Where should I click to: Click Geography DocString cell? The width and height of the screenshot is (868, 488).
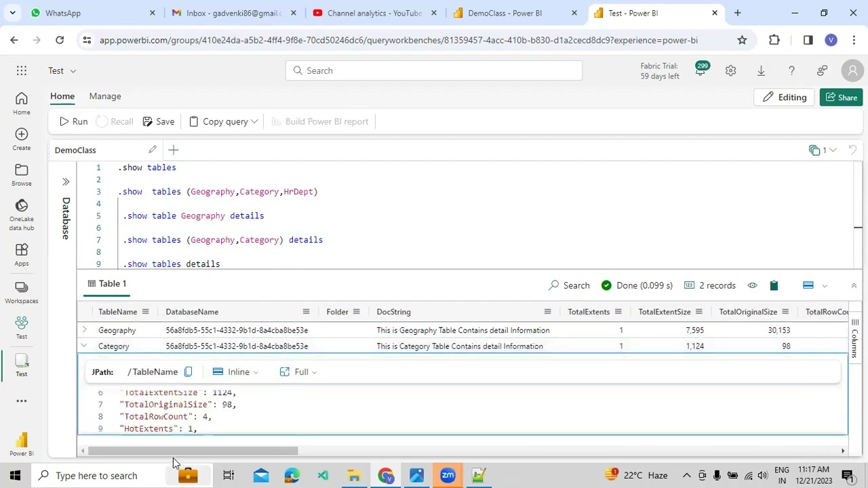pyautogui.click(x=463, y=330)
